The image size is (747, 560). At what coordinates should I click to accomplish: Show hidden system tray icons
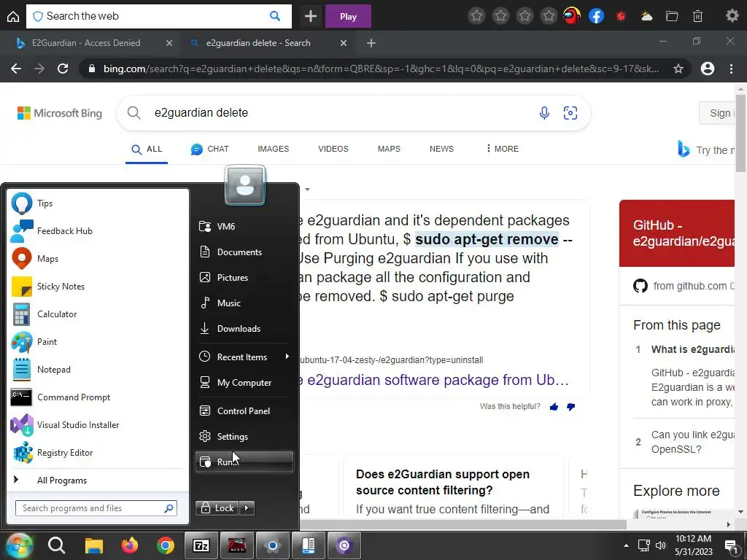(626, 545)
